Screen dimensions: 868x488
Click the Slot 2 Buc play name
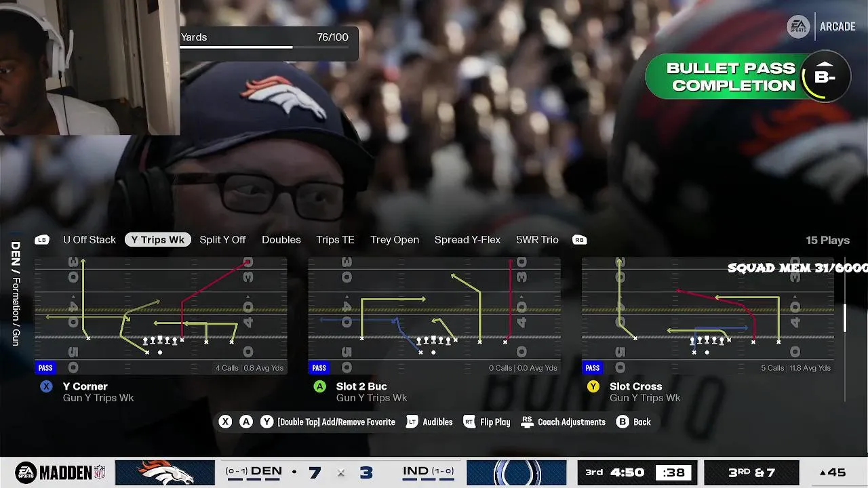pyautogui.click(x=361, y=386)
